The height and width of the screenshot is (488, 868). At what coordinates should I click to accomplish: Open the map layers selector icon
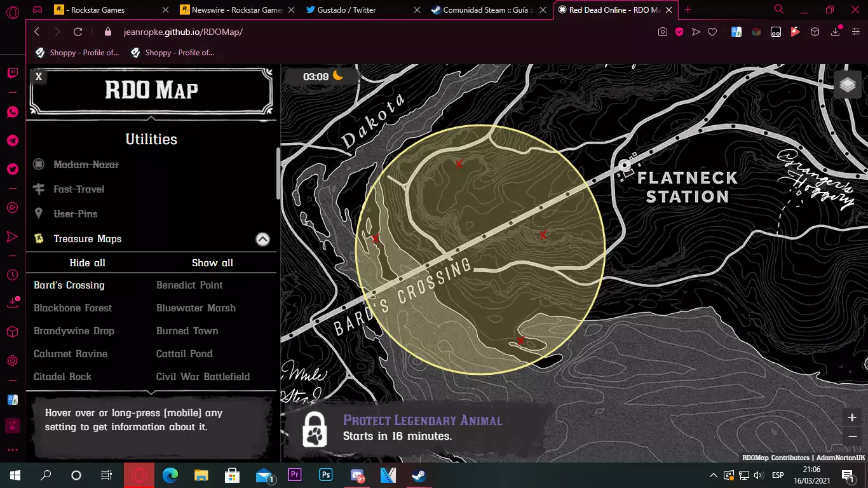pos(848,85)
